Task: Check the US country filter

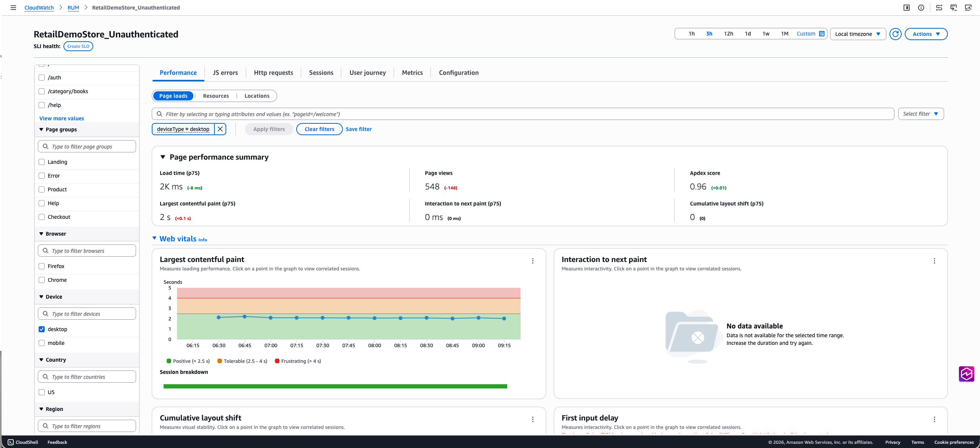Action: [42, 392]
